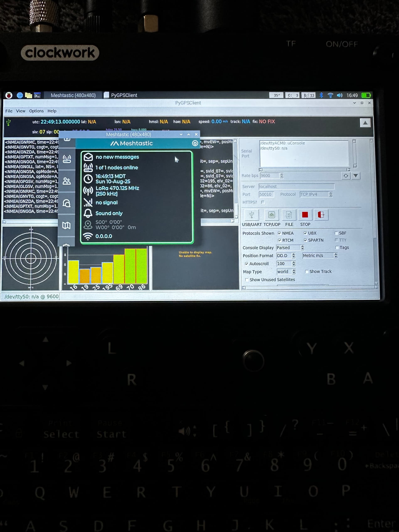Open the Raspberry Pi main menu

[9, 95]
